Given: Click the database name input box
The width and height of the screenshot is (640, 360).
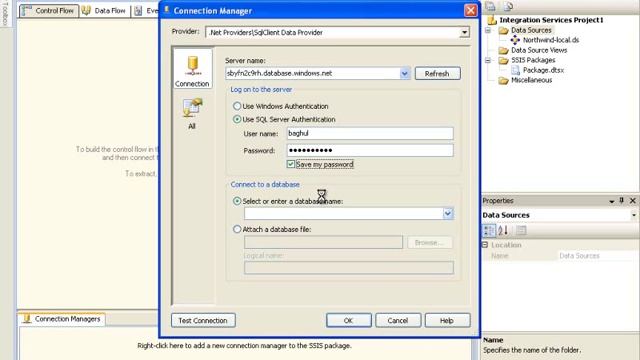Looking at the screenshot, I should click(x=343, y=213).
